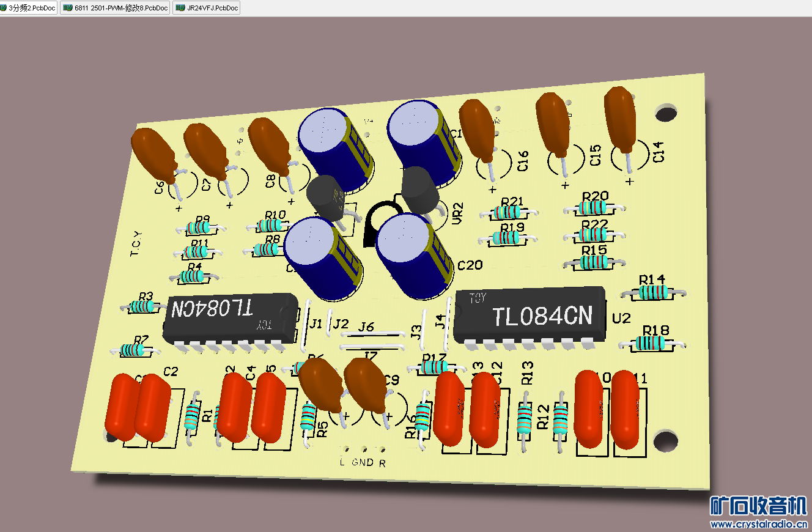Click jumper J3
Viewport: 812px width, 532px height.
[424, 329]
